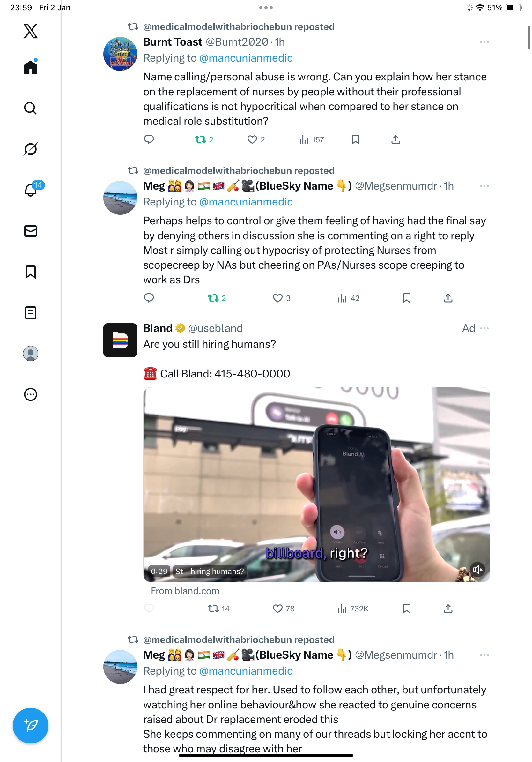The image size is (532, 762).
Task: Play the Bland AI video thumbnail
Action: tap(316, 485)
